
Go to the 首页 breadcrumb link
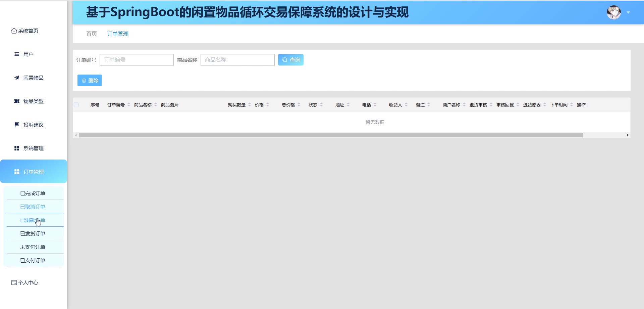91,34
